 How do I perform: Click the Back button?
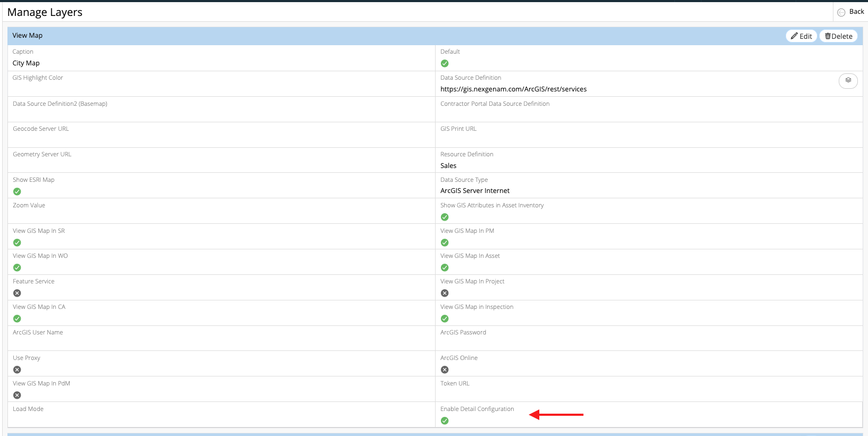pyautogui.click(x=850, y=12)
